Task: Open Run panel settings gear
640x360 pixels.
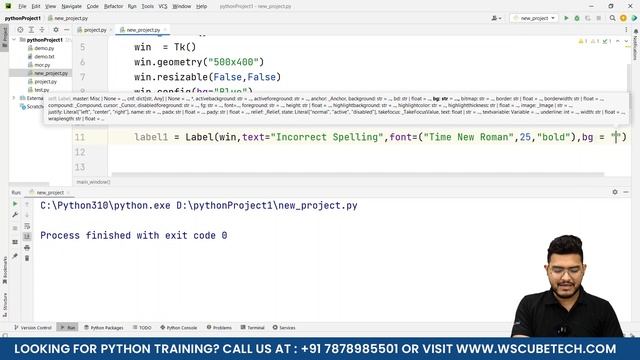Action: point(615,192)
